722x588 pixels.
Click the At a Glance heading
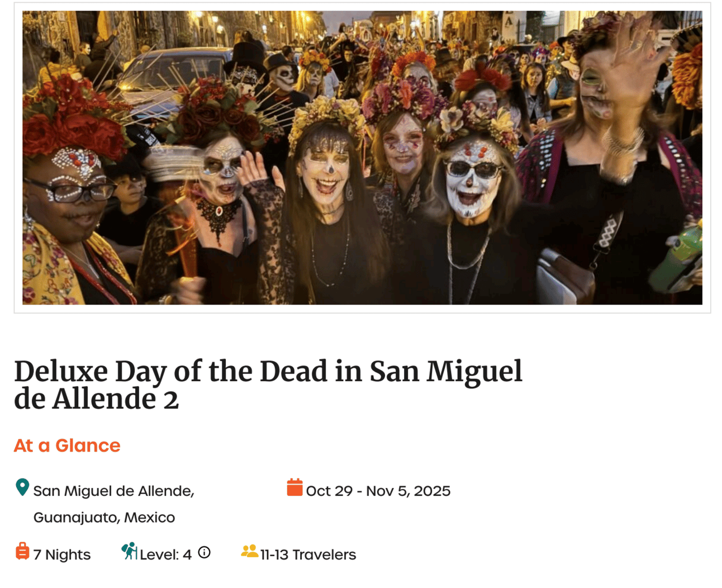67,445
